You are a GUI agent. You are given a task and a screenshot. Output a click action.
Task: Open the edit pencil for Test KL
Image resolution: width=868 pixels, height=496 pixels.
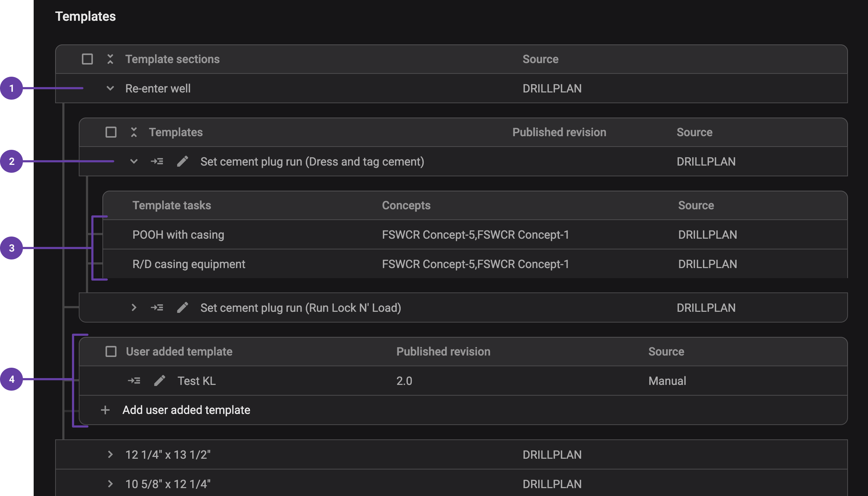click(160, 381)
